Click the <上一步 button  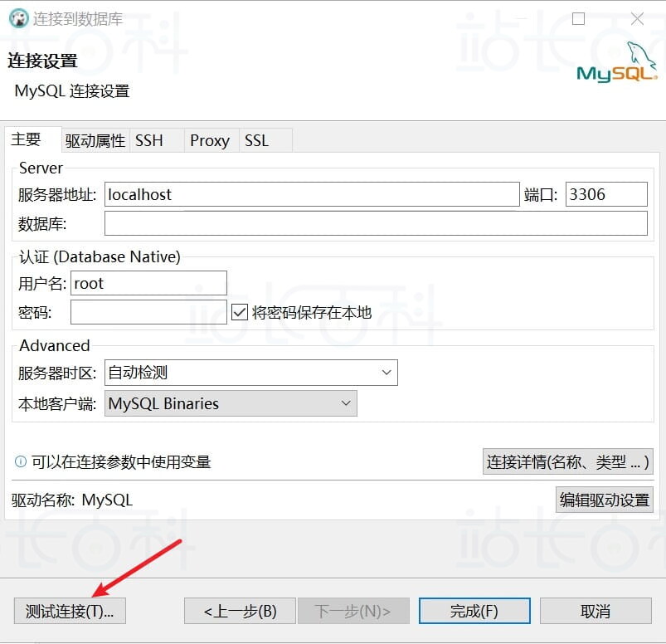click(239, 610)
